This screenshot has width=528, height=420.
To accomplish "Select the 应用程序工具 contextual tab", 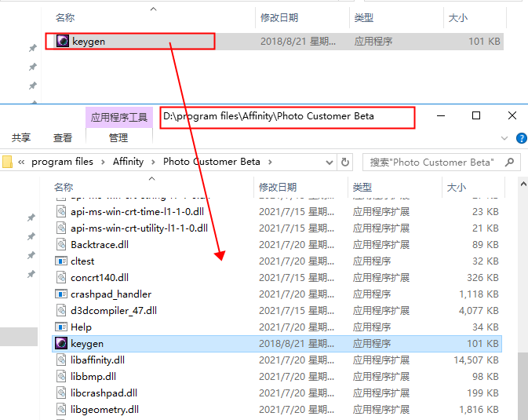I will [119, 117].
